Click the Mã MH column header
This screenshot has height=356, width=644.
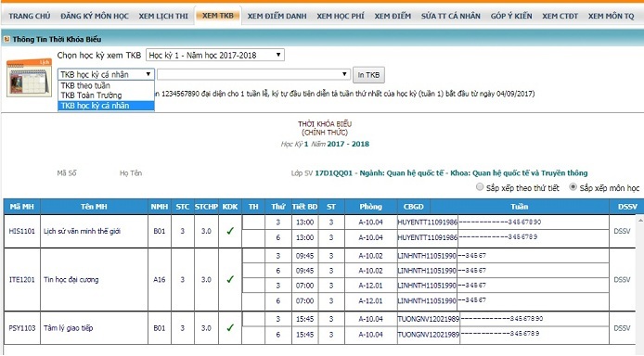pos(22,207)
